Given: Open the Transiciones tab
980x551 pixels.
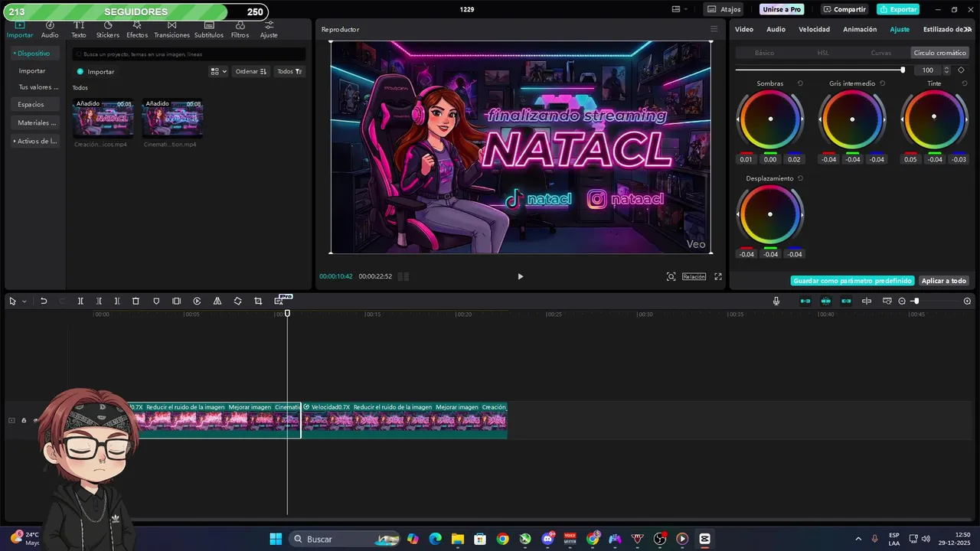Looking at the screenshot, I should 171,30.
